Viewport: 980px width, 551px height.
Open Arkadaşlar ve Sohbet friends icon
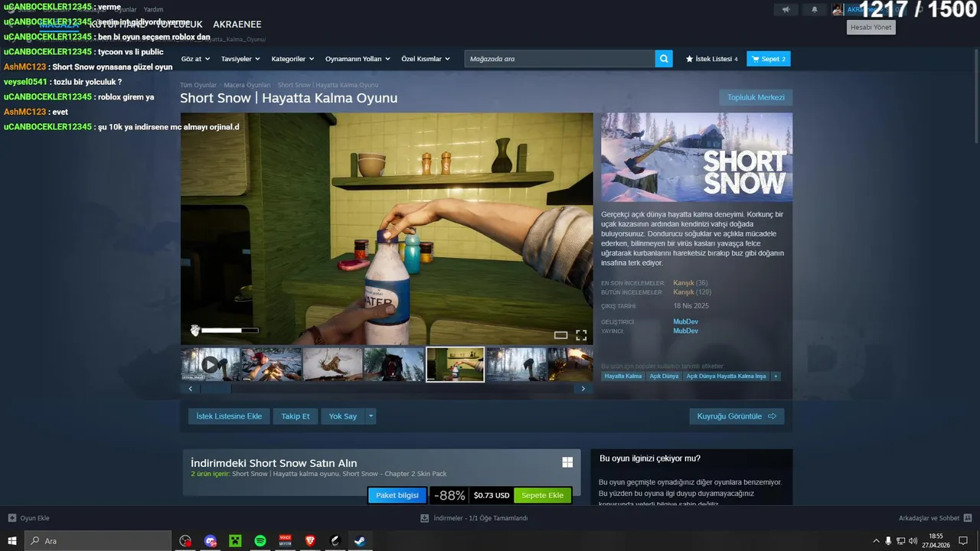pos(969,518)
